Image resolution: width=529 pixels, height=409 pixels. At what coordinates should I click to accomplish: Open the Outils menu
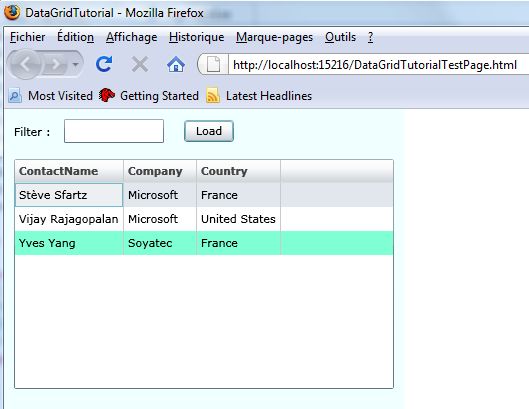340,37
